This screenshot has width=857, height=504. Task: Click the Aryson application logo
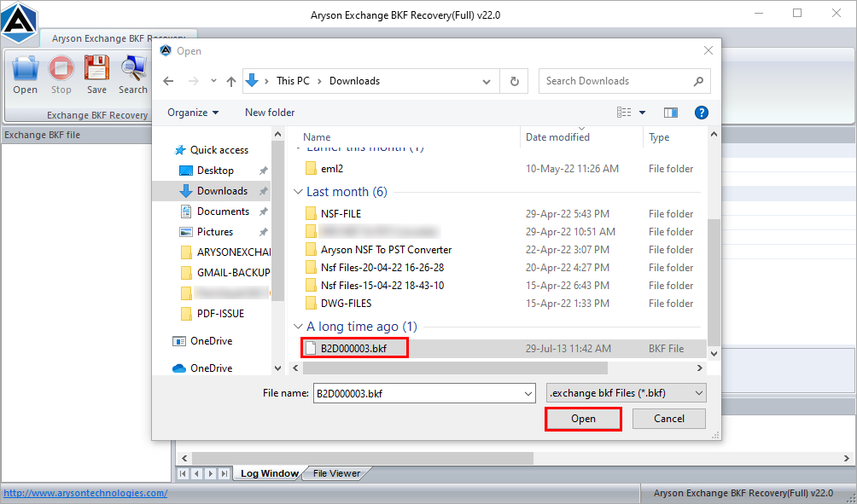coord(19,23)
